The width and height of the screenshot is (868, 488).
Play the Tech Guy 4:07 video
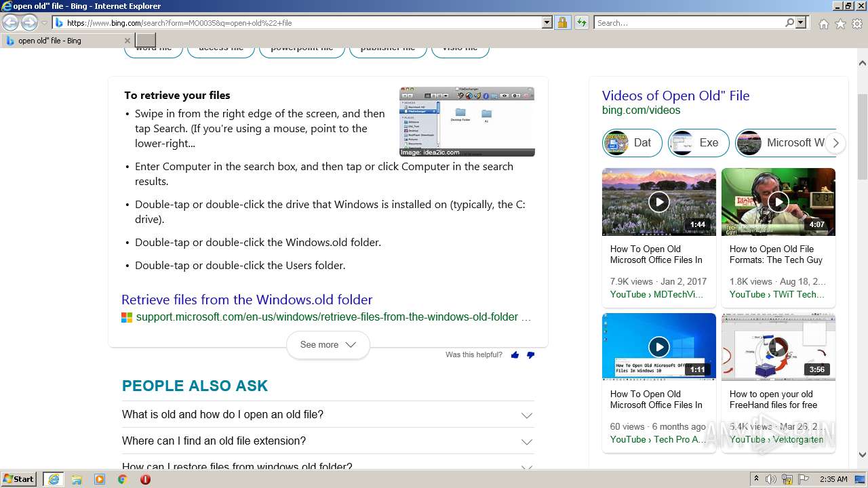click(x=778, y=202)
